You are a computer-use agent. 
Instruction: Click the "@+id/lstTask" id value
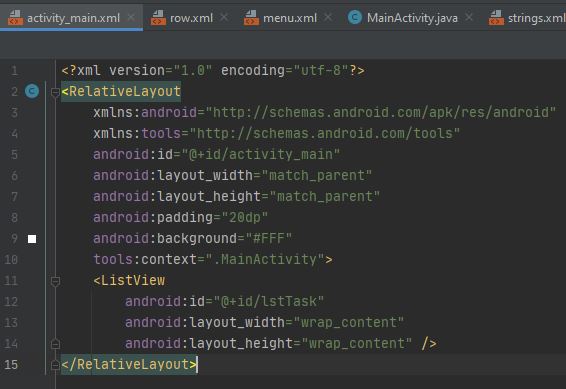(269, 301)
